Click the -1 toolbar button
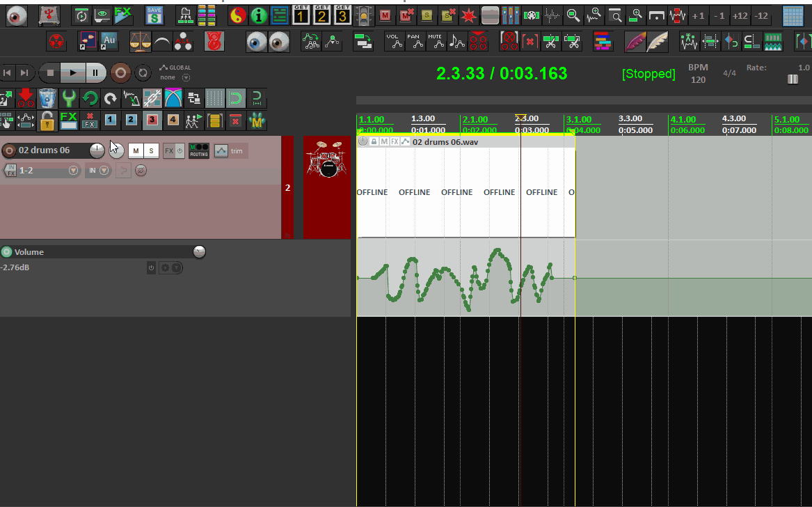Viewport: 812px width, 507px height. coord(719,16)
